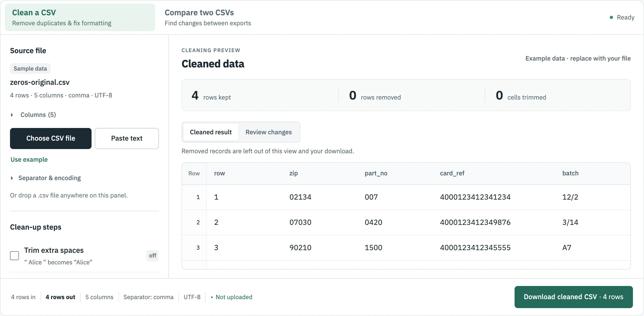Click the Paste text button
The image size is (644, 316).
pyautogui.click(x=127, y=139)
